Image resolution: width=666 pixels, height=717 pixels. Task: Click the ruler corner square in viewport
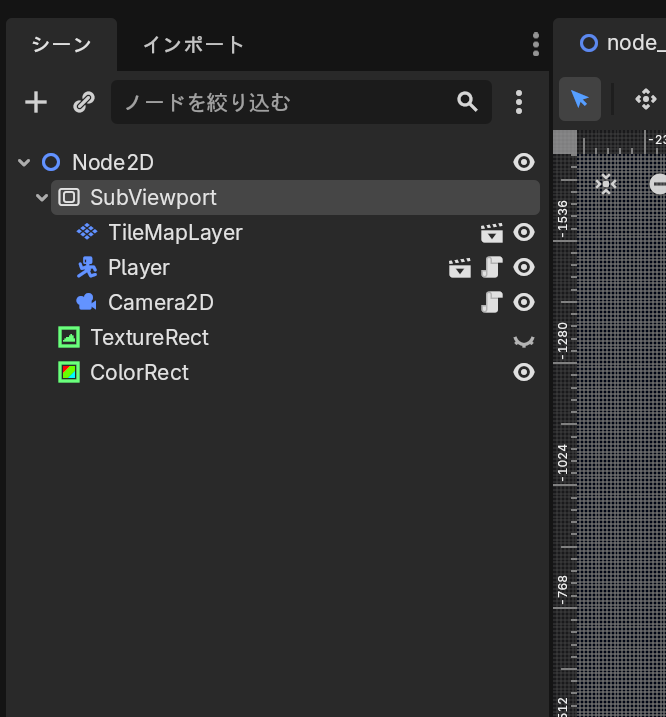point(565,142)
